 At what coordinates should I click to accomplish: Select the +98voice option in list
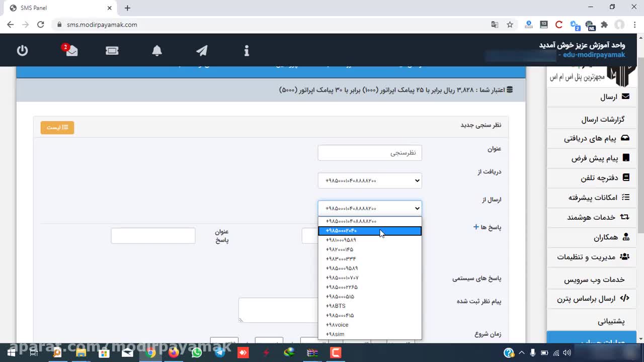(337, 325)
